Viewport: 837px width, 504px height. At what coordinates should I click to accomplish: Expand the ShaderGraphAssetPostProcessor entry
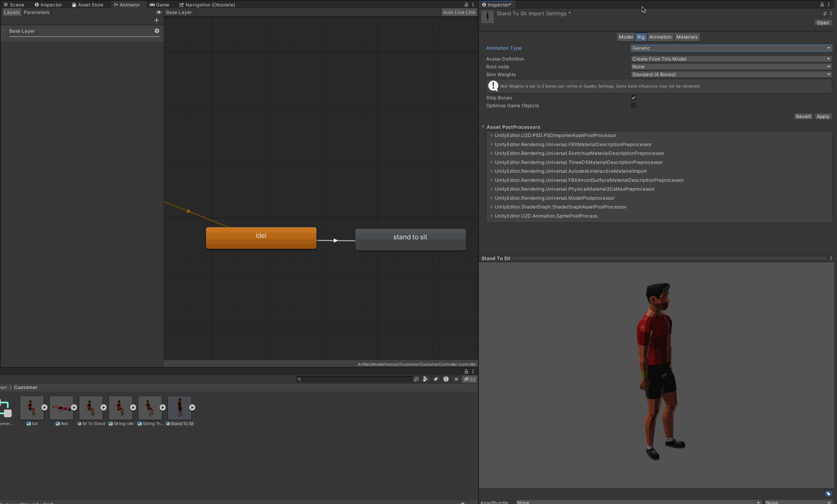point(492,207)
